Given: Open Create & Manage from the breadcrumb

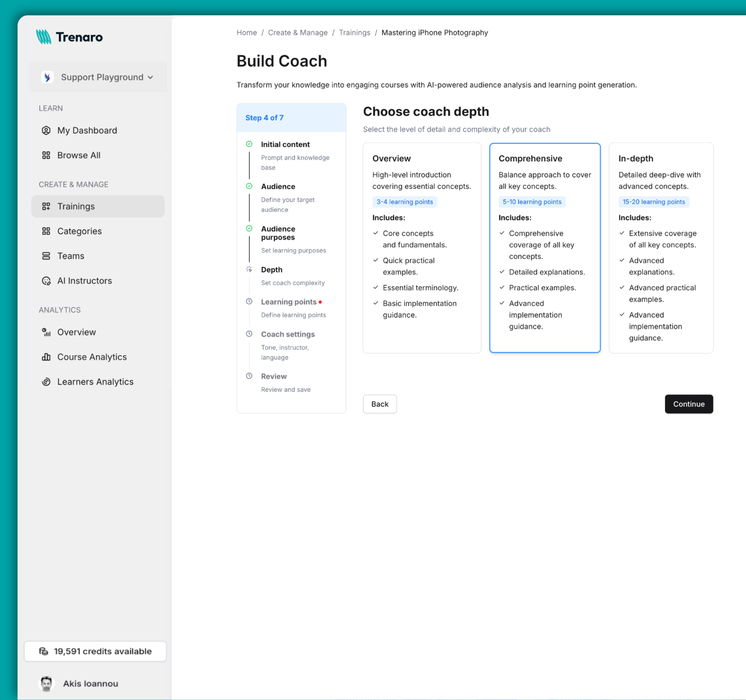Looking at the screenshot, I should click(298, 32).
